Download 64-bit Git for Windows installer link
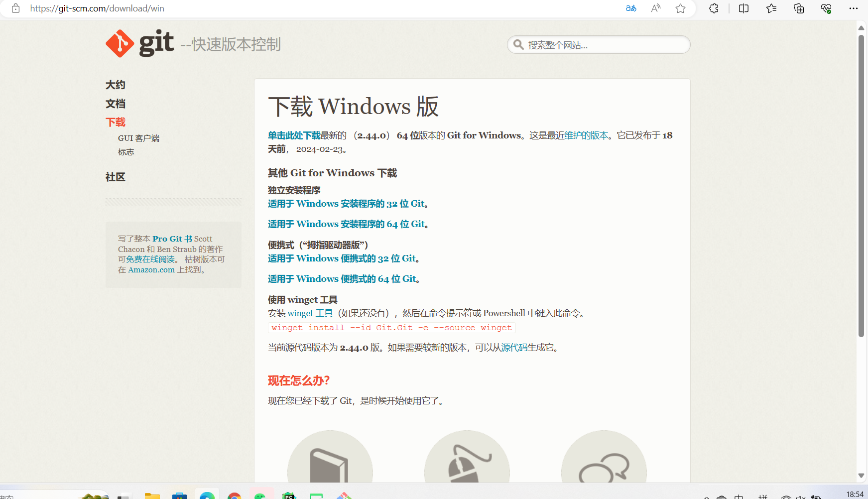 (347, 224)
